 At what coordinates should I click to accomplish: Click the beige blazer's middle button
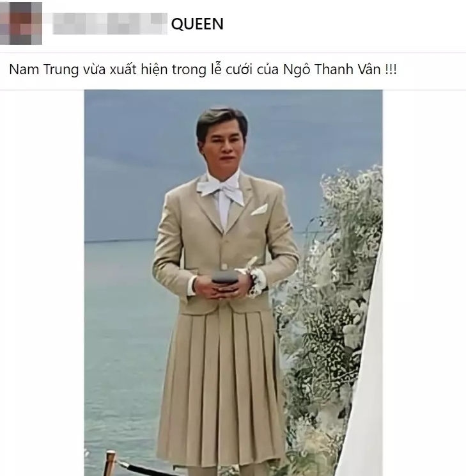(x=224, y=267)
